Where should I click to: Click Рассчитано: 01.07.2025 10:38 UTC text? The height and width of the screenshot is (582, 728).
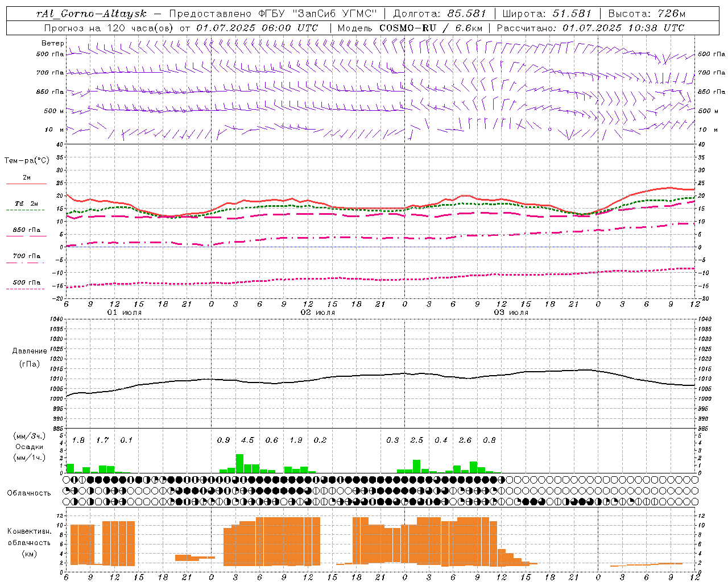point(590,28)
